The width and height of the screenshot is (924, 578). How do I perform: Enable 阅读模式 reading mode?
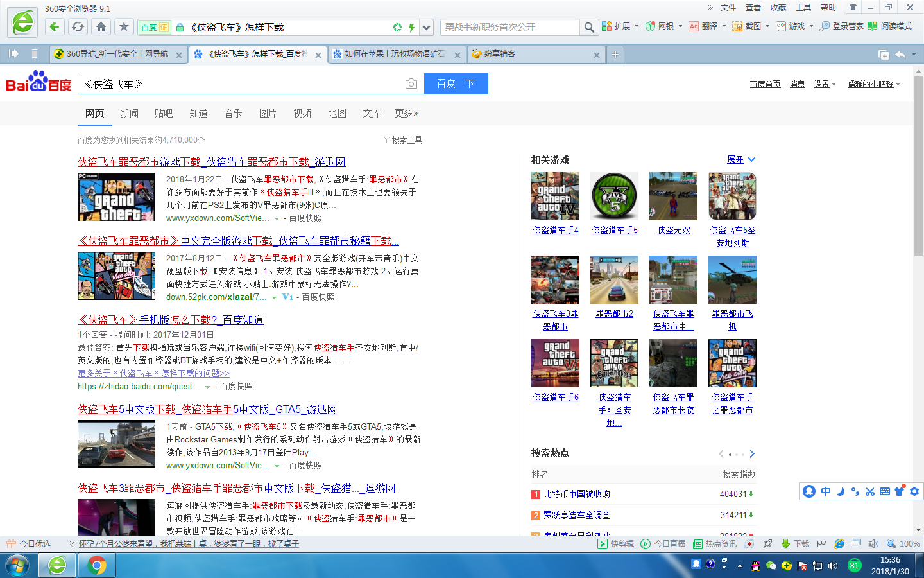tap(889, 26)
